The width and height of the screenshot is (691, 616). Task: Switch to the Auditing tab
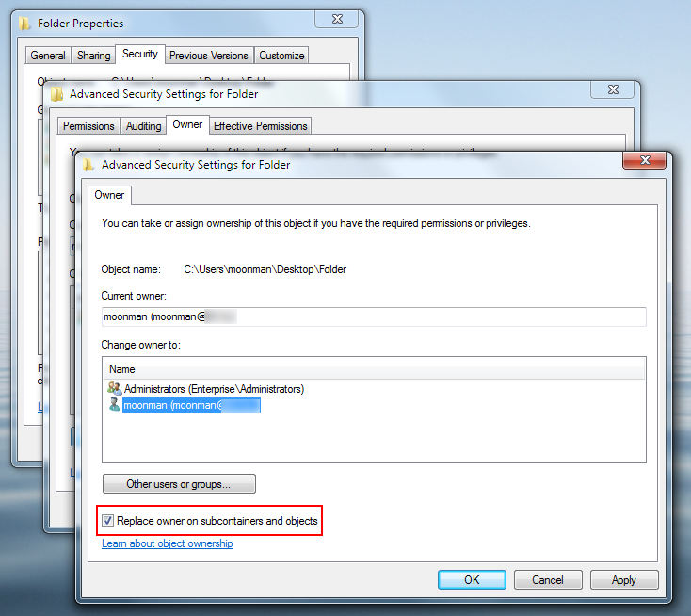tap(143, 126)
